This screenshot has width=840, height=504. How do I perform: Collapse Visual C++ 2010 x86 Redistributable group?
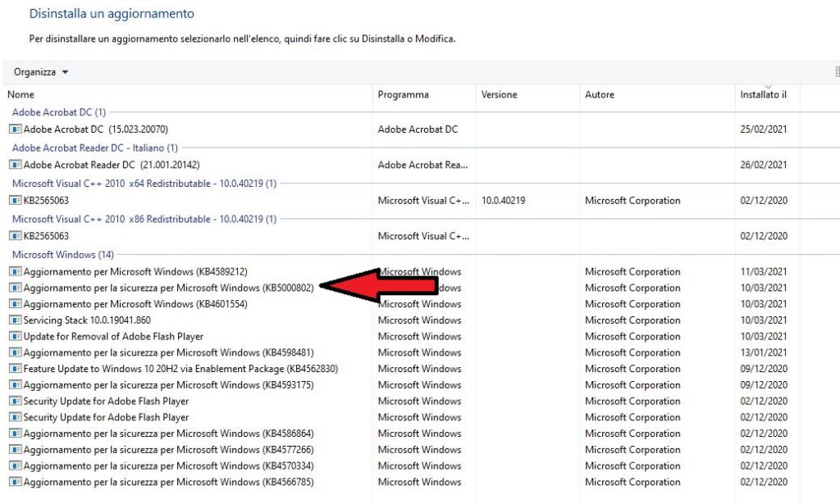144,220
